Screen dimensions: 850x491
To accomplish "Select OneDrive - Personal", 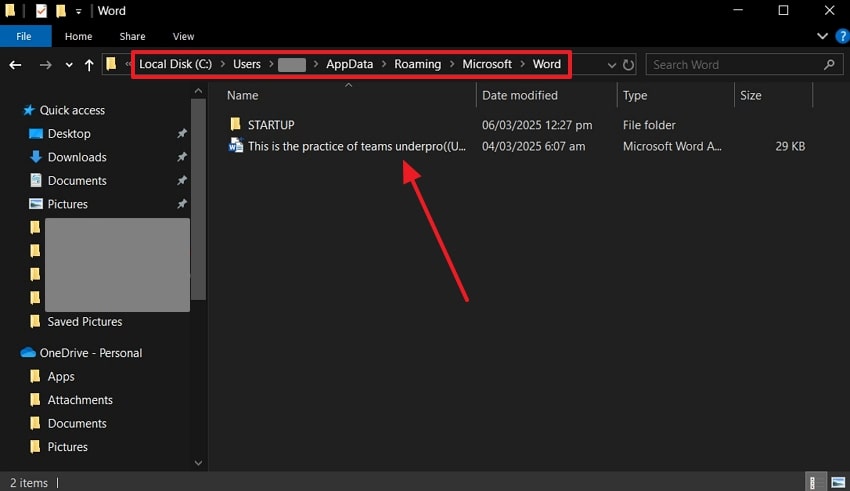I will tap(91, 353).
